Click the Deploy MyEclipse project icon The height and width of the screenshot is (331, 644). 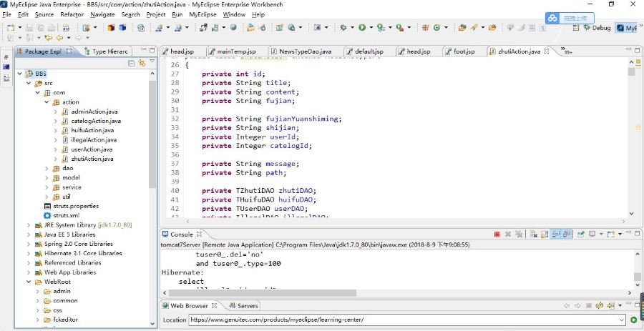point(203,27)
